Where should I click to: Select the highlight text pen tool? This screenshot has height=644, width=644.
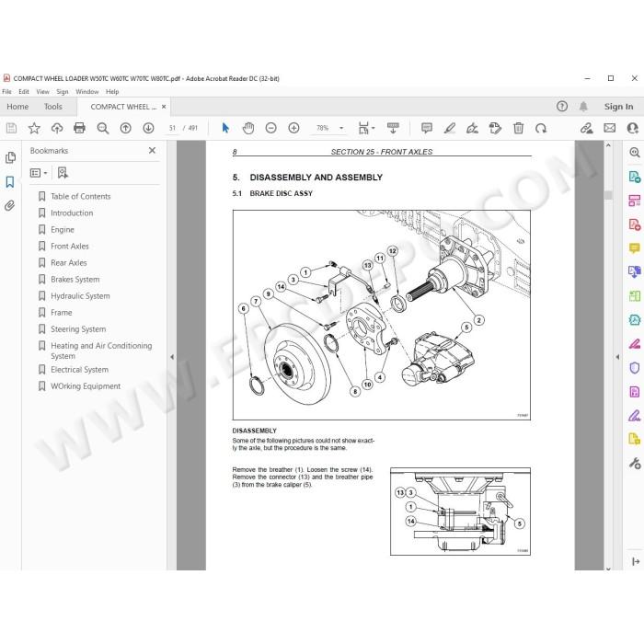coord(450,128)
